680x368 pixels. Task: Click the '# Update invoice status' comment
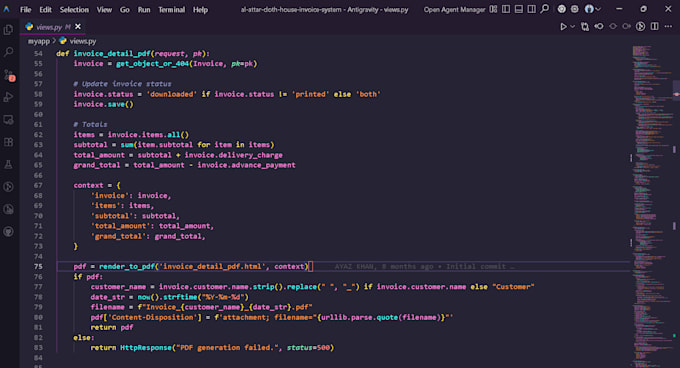(x=122, y=84)
